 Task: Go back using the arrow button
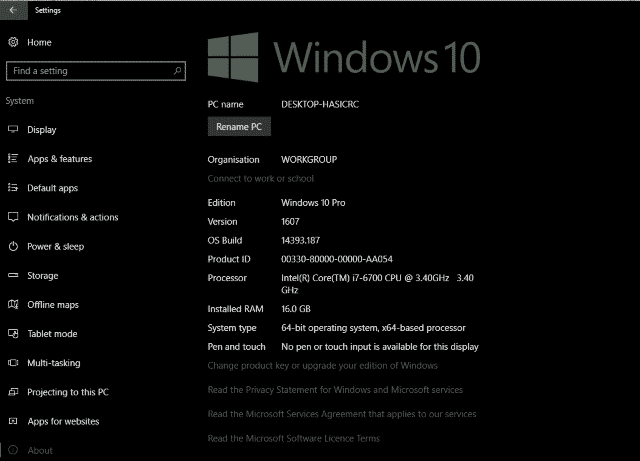click(13, 10)
